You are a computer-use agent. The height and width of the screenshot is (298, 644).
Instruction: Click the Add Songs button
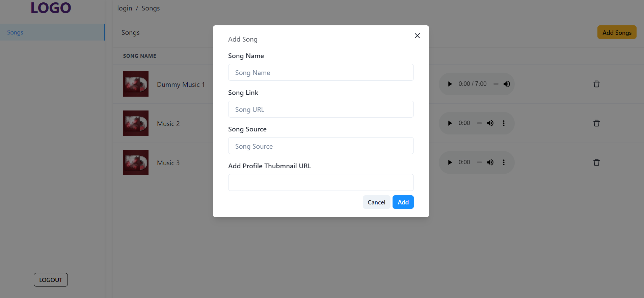pos(616,32)
